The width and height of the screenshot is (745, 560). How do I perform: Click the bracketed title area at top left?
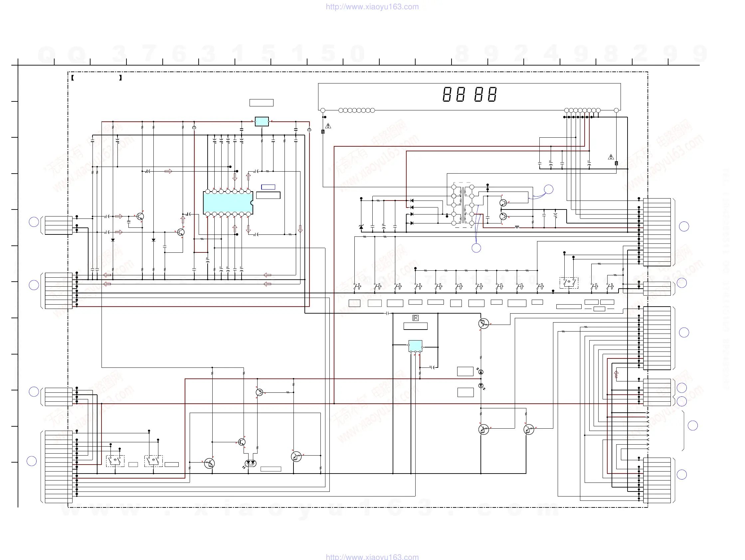coord(96,78)
